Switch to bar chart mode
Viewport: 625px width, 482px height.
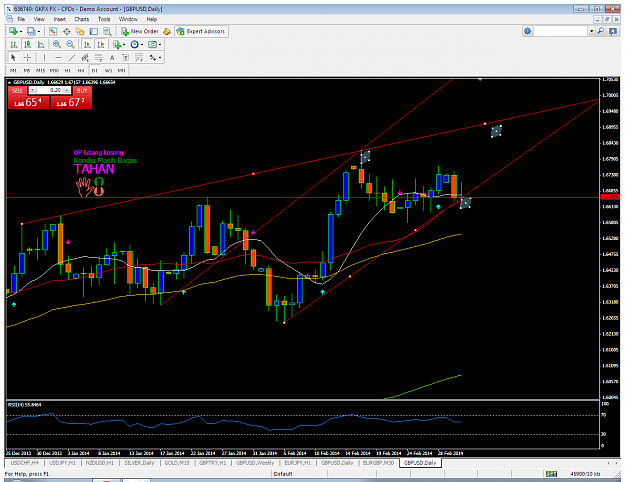[x=14, y=45]
